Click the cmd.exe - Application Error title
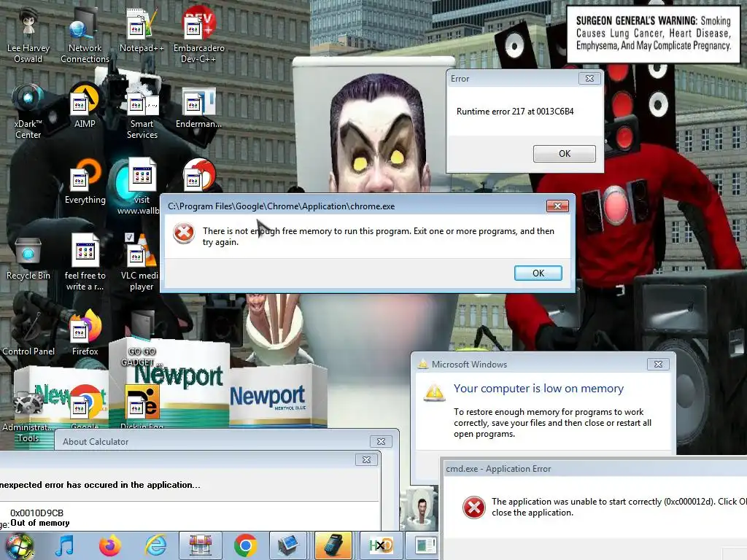747x560 pixels. point(498,469)
